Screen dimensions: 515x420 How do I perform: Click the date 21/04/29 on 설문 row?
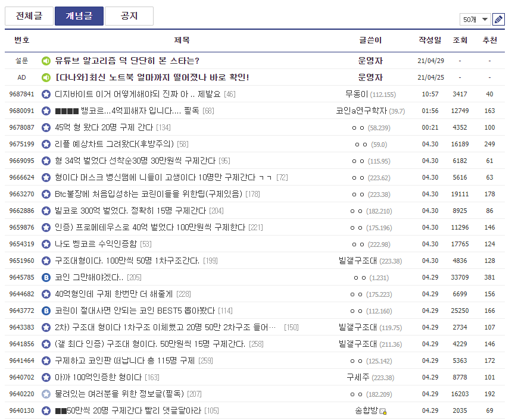coord(430,61)
